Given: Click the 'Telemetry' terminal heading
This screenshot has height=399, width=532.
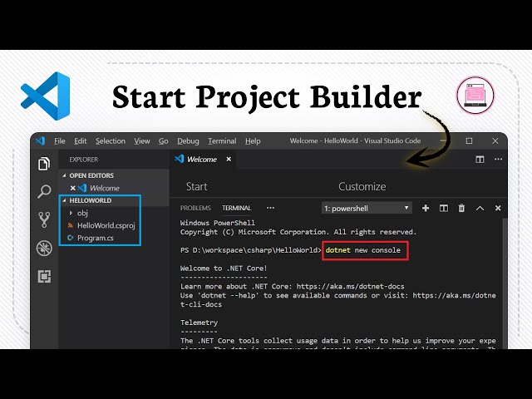Looking at the screenshot, I should click(199, 323).
